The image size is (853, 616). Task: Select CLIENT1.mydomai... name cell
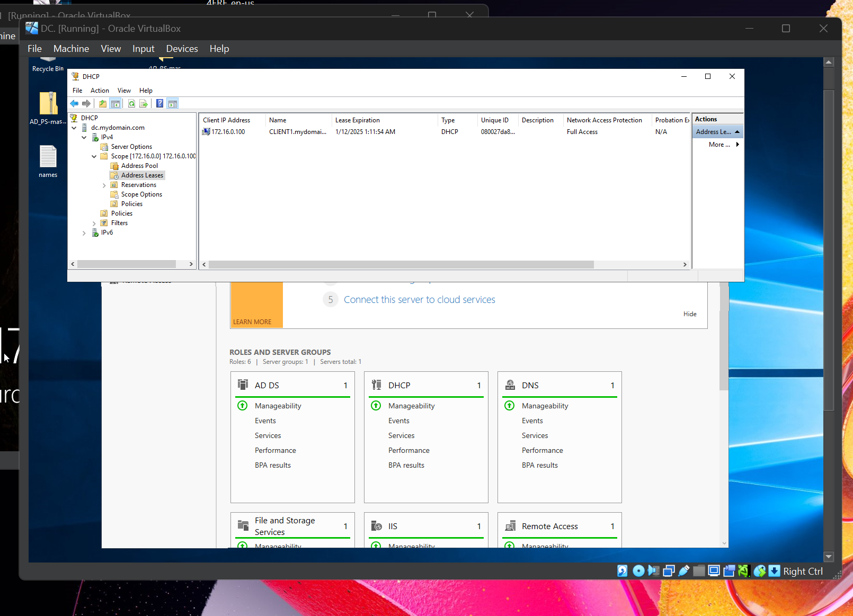(x=298, y=132)
